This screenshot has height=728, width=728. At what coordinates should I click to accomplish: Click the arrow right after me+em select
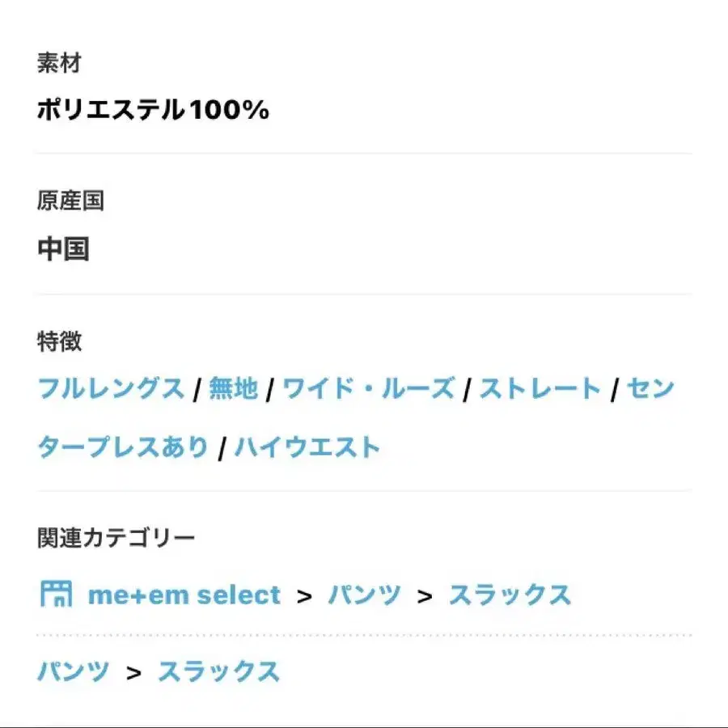304,597
